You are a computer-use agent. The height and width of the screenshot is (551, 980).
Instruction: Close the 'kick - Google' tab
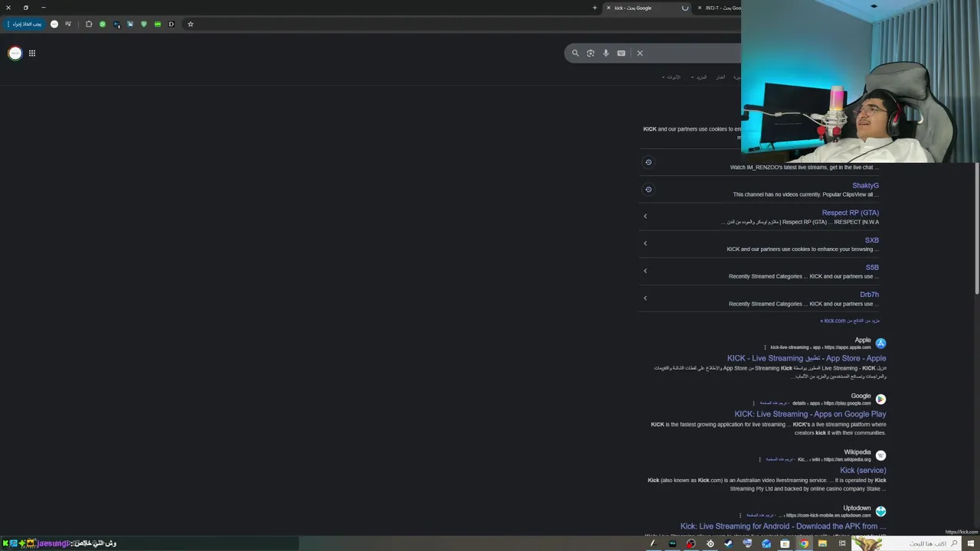click(609, 8)
